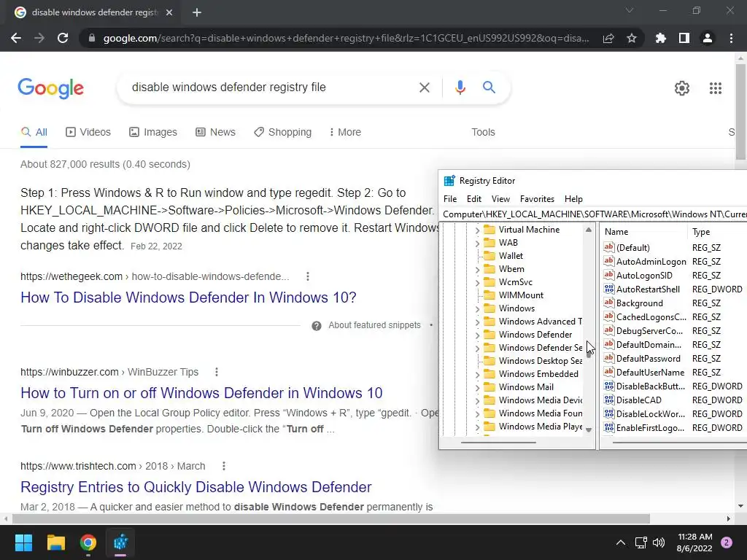747x560 pixels.
Task: Click Chrome forward arrow button
Action: pyautogui.click(x=39, y=38)
